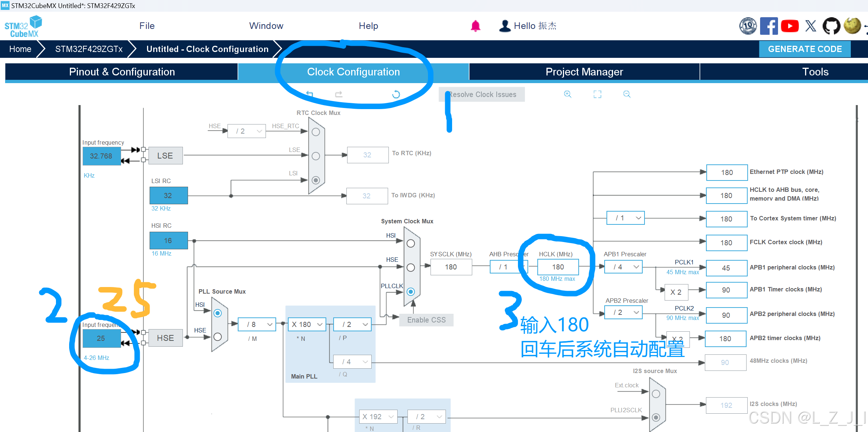The image size is (868, 432).
Task: Open the AHB Prescaler /1 dropdown
Action: (x=509, y=267)
